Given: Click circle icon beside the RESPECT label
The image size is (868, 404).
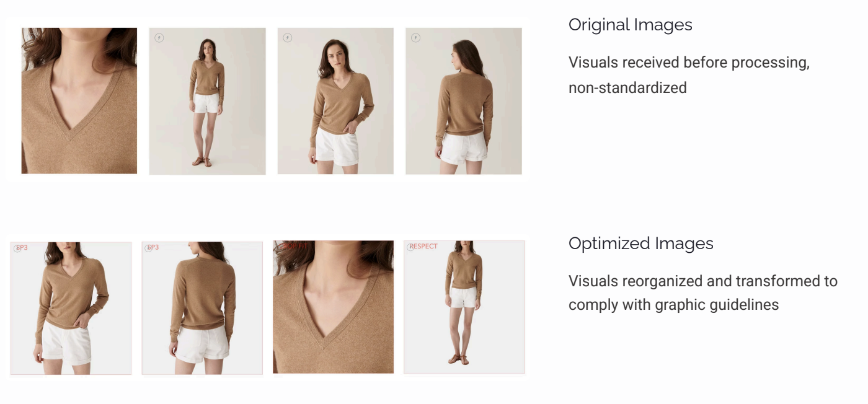Looking at the screenshot, I should pyautogui.click(x=410, y=247).
